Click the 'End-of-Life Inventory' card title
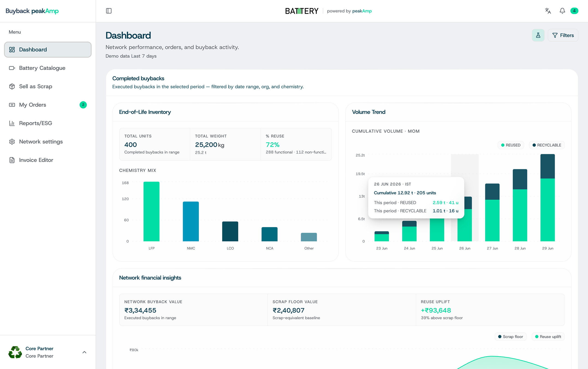Image resolution: width=588 pixels, height=369 pixels. [145, 112]
